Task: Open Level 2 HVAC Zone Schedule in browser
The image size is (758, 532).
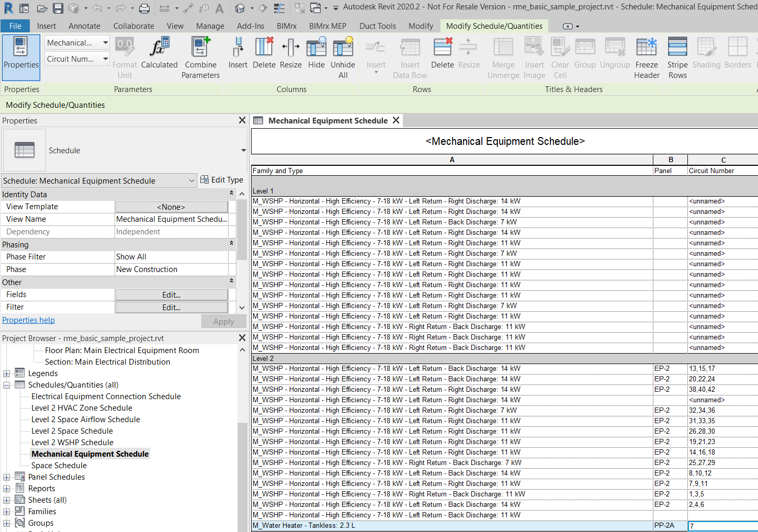Action: point(82,408)
